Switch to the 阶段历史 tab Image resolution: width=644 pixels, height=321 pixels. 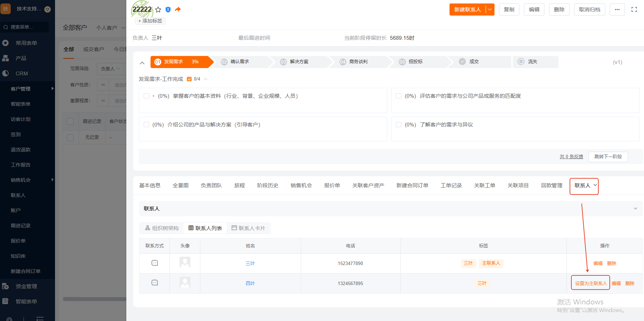tap(267, 186)
